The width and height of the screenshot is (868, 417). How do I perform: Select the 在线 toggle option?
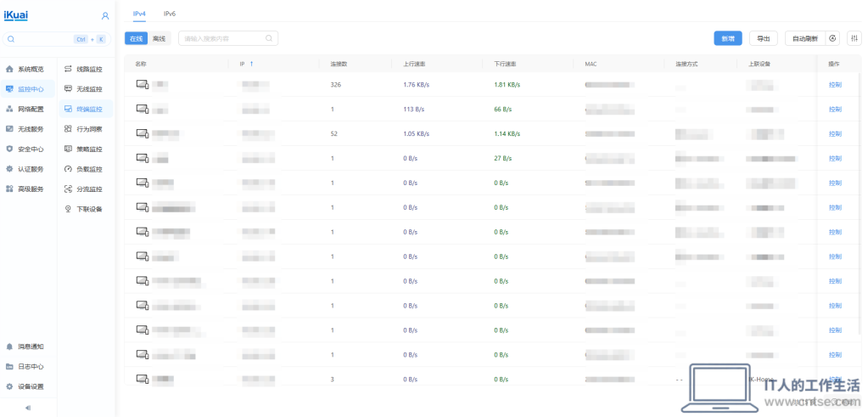click(136, 39)
